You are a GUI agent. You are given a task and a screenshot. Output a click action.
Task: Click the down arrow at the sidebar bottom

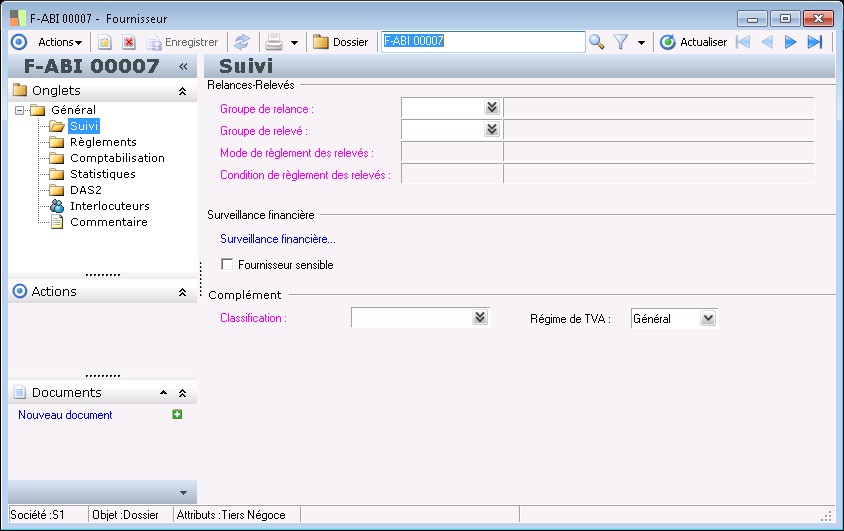point(183,493)
